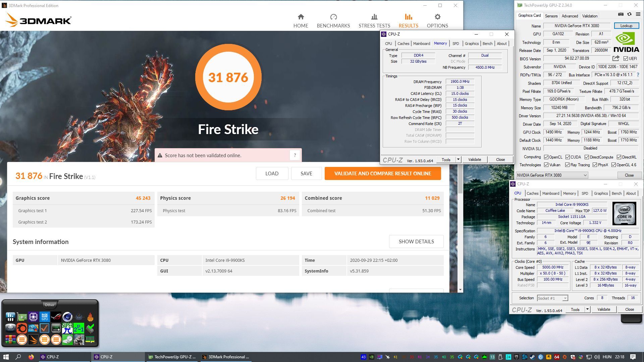Click the SAVE result button
644x362 pixels.
click(306, 174)
